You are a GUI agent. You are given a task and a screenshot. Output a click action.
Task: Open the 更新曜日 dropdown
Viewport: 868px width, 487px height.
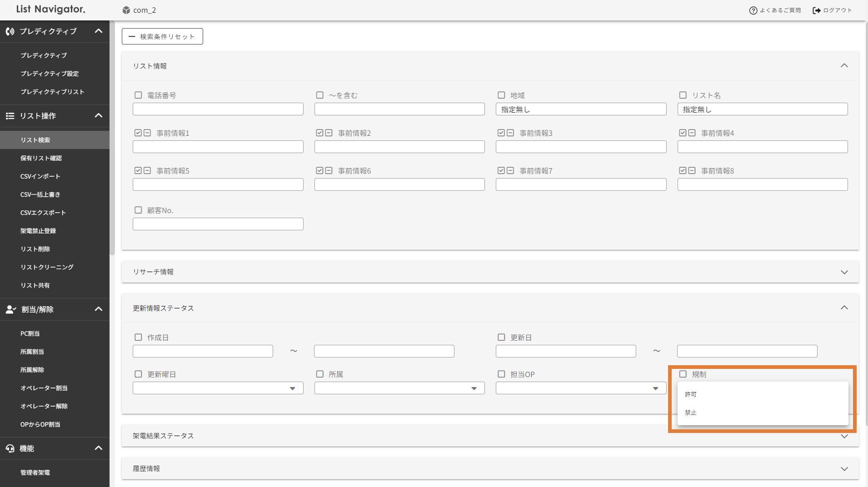point(218,388)
